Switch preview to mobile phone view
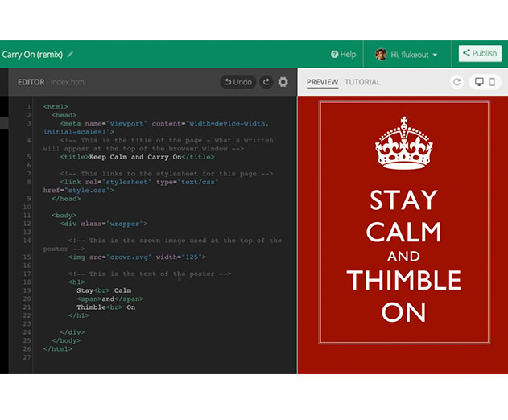 point(492,82)
